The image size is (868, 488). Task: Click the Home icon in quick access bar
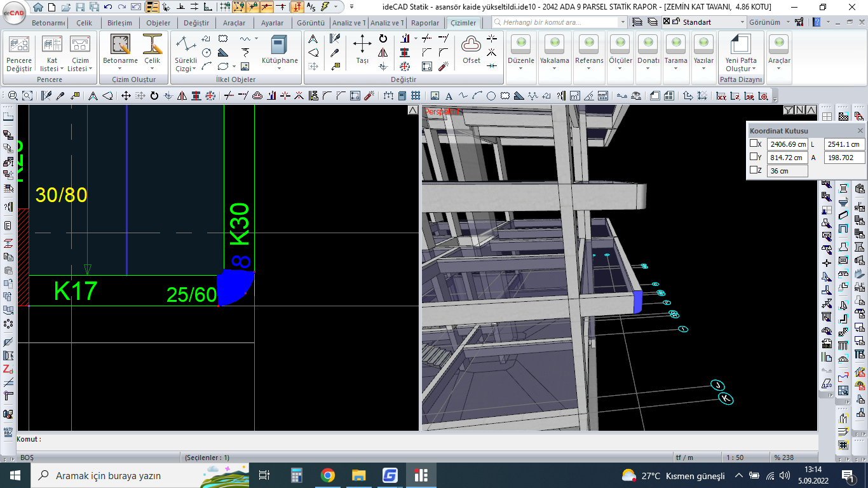pos(37,7)
